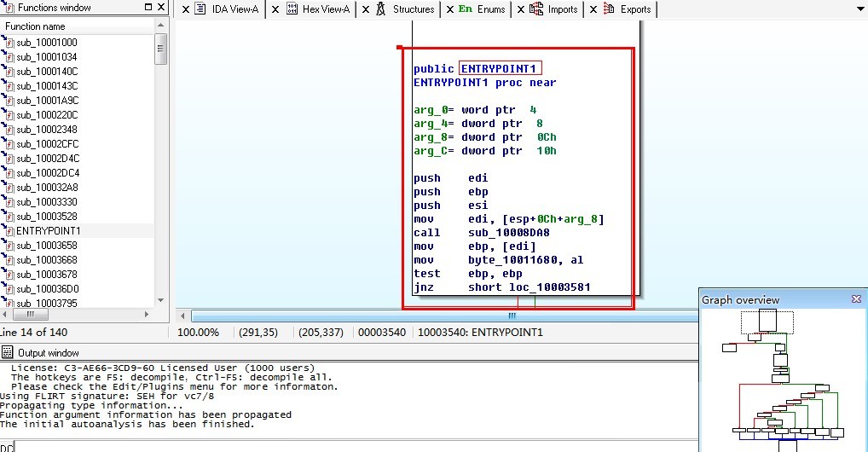868x452 pixels.
Task: Click the graph view horizontal scrollbar thumb
Action: [x=445, y=316]
